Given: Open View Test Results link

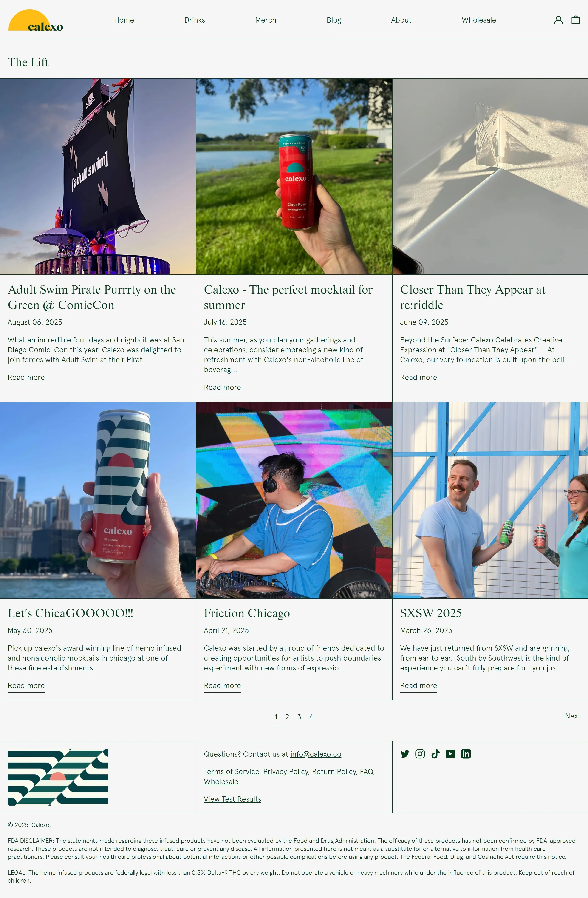Looking at the screenshot, I should [232, 799].
